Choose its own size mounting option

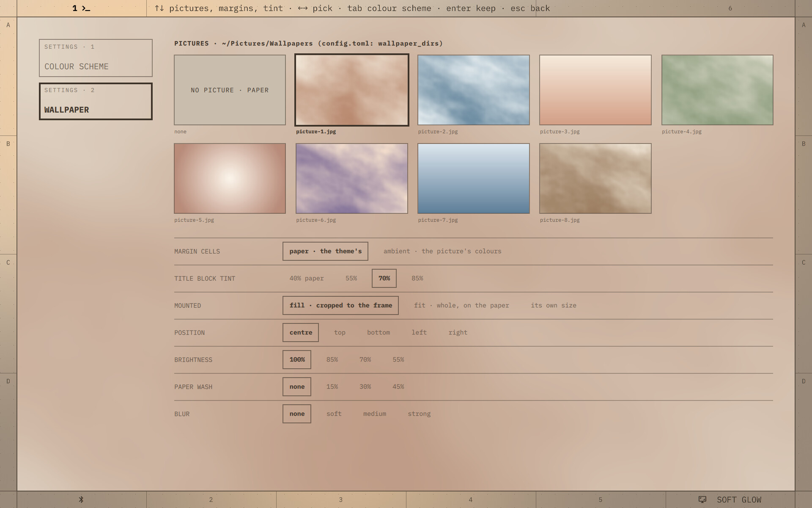tap(554, 305)
